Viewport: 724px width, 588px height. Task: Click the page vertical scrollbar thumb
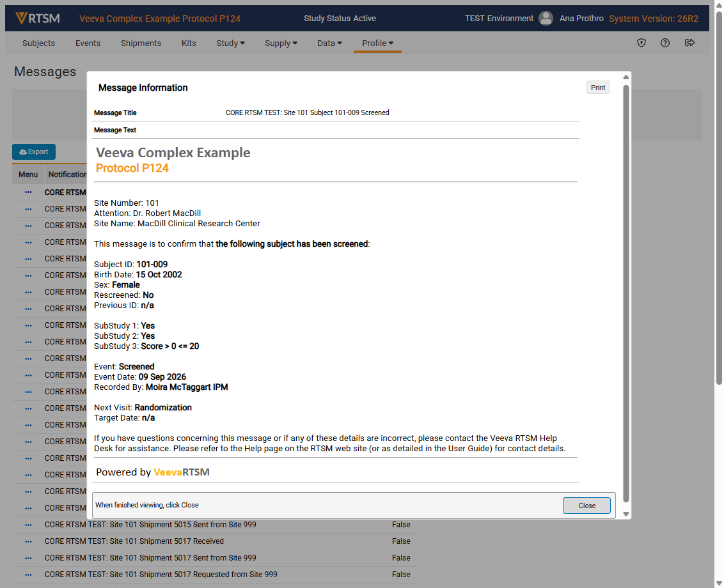[719, 199]
